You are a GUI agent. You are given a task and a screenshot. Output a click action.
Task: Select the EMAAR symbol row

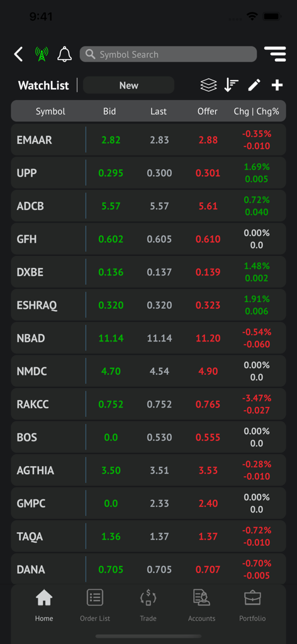pos(148,140)
